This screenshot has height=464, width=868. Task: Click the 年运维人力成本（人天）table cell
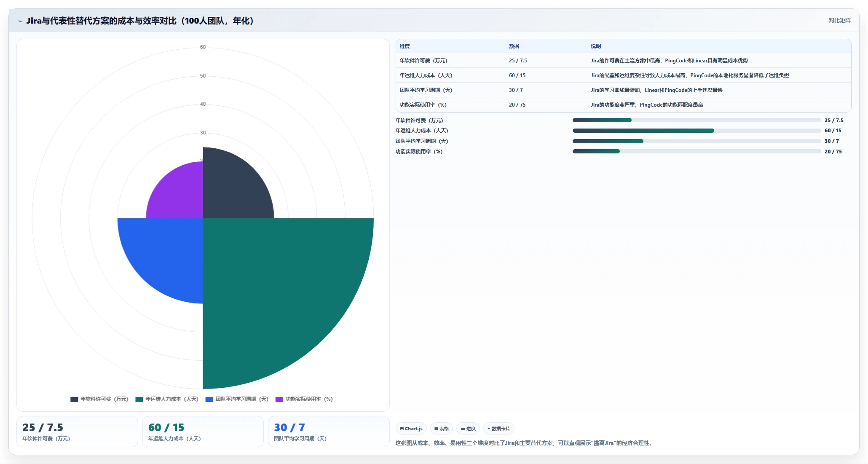click(x=426, y=75)
